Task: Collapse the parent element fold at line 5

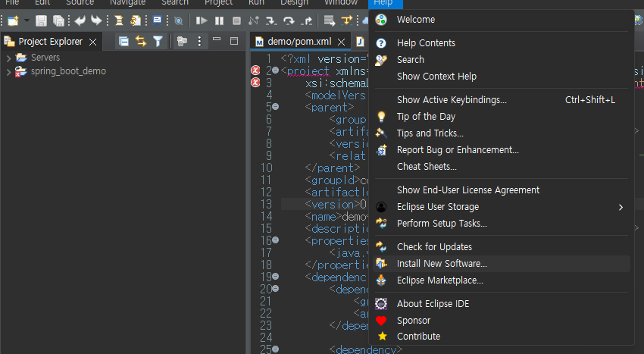Action: coord(276,106)
